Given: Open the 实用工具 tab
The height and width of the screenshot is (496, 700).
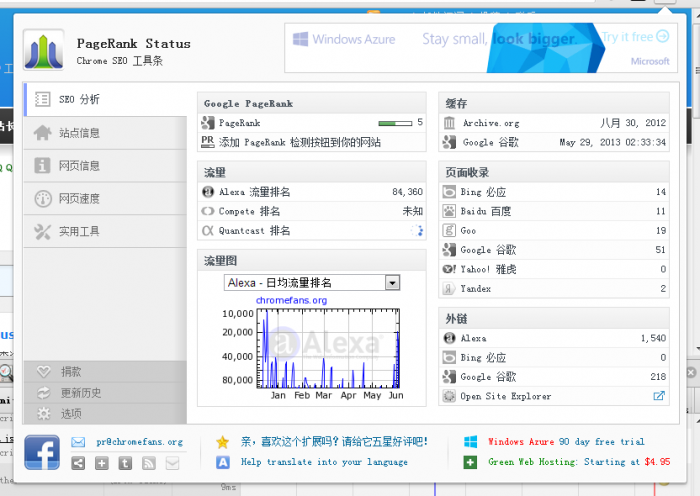Looking at the screenshot, I should (x=106, y=231).
